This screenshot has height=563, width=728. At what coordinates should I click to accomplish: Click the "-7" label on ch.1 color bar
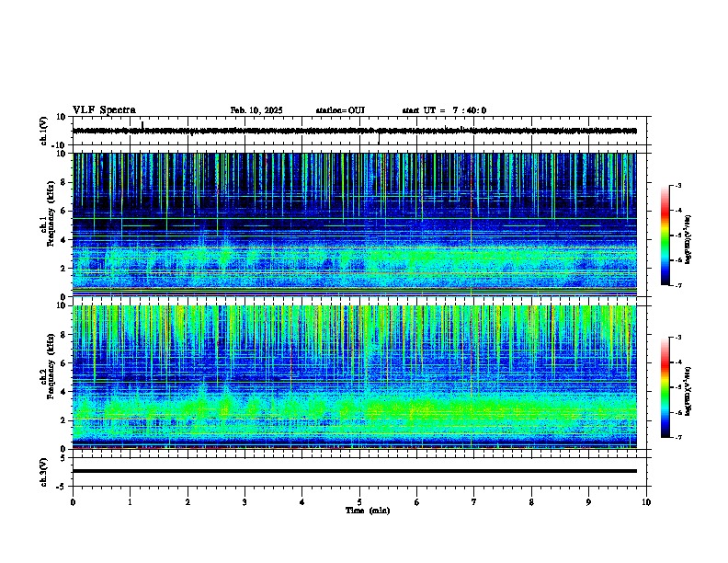[x=678, y=286]
